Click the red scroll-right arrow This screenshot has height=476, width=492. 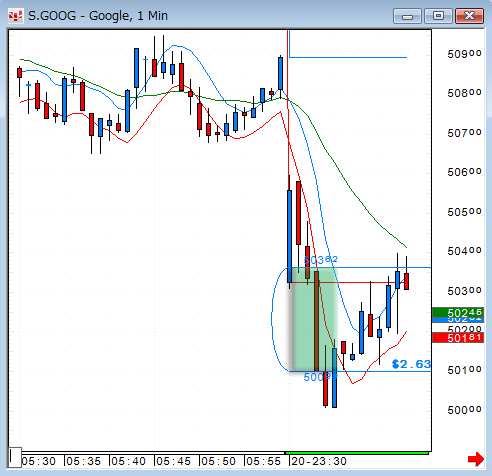476,459
